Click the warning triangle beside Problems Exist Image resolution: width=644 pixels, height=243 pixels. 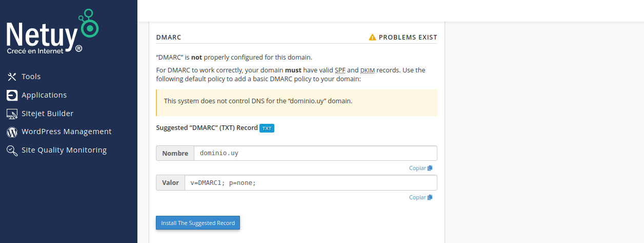pos(372,38)
